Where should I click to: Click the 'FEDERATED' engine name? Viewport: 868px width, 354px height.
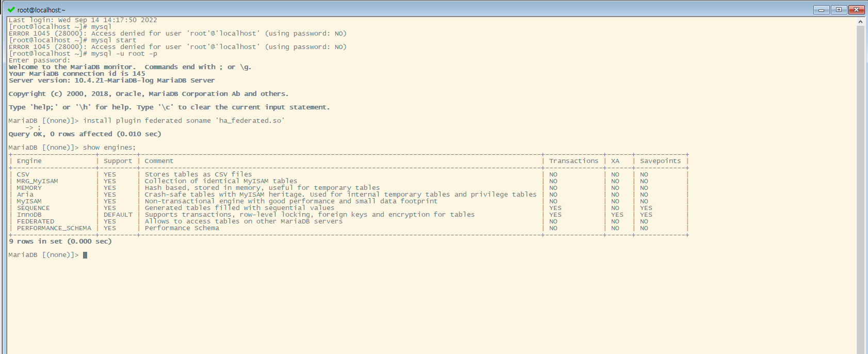36,221
